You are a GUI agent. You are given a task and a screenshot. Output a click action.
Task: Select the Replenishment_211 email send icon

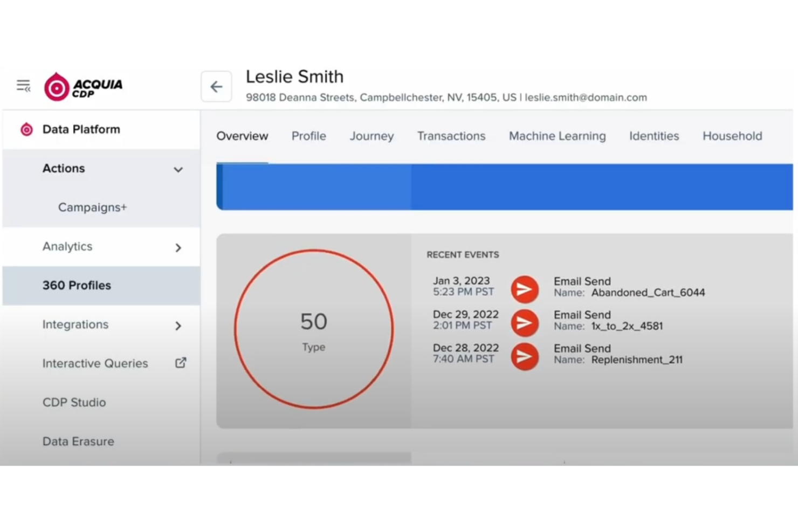524,356
